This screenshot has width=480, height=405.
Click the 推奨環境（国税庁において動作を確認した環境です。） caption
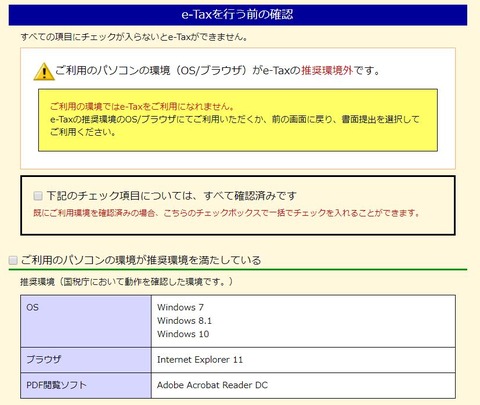(x=127, y=282)
